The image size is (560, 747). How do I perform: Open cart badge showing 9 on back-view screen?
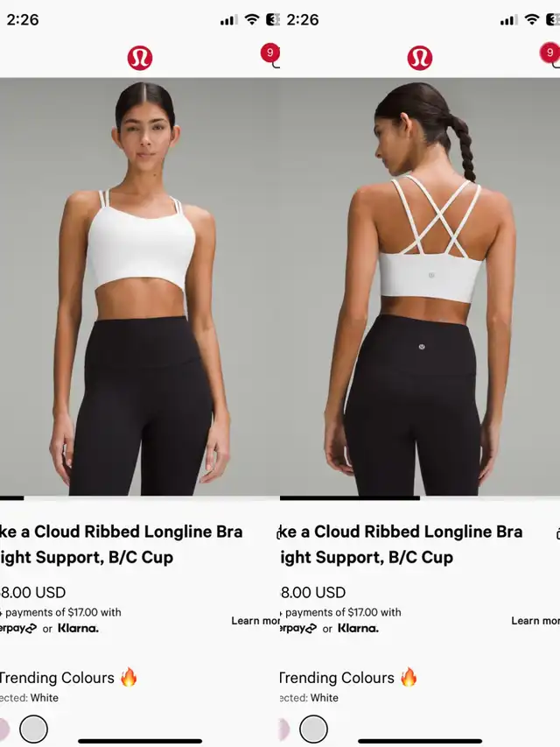(549, 53)
